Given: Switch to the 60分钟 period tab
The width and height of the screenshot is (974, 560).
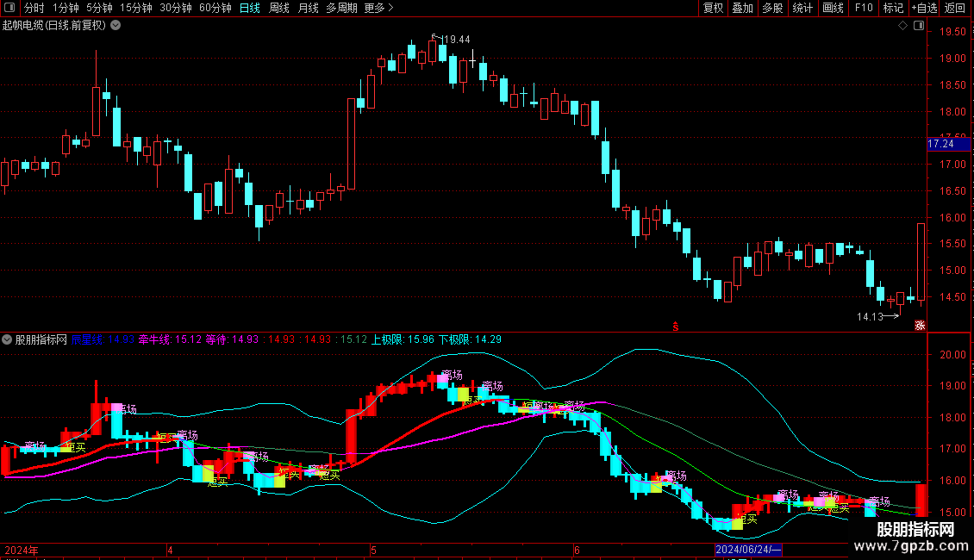Looking at the screenshot, I should pyautogui.click(x=215, y=8).
